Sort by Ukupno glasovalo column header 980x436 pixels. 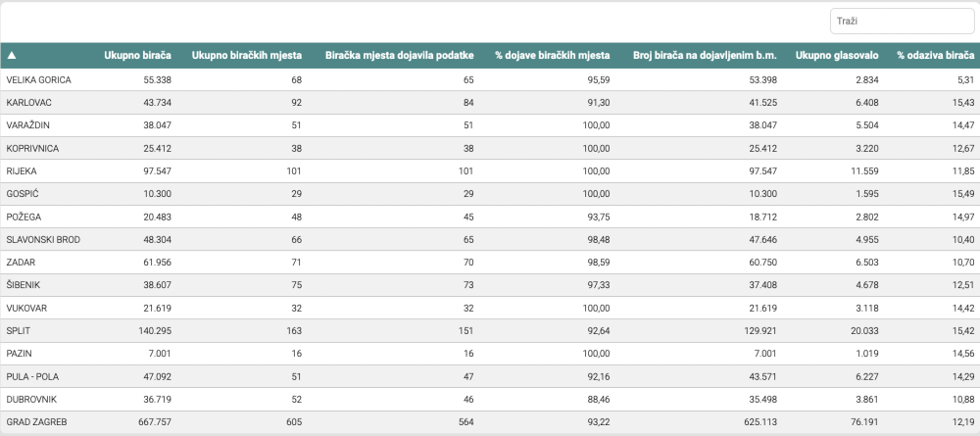[837, 56]
